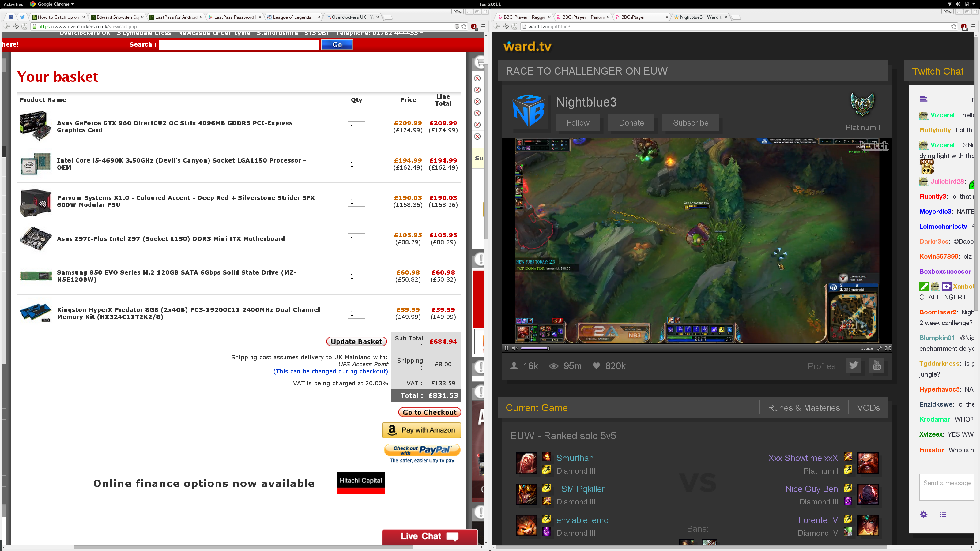Open left Chrome window hamburger menu
Viewport: 980px width, 551px height.
pos(483,27)
